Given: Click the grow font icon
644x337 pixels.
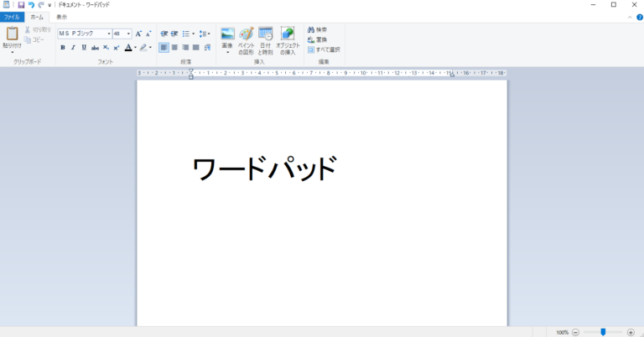Looking at the screenshot, I should tap(138, 34).
